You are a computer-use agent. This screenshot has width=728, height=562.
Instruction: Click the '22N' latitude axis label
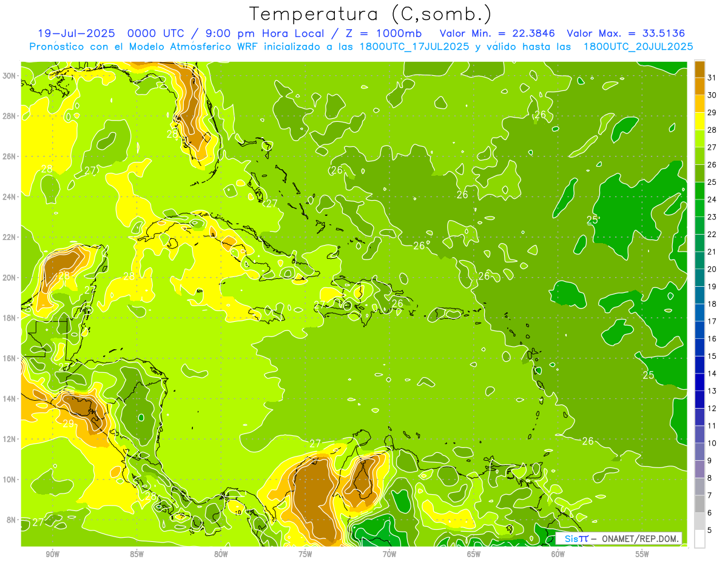tap(10, 237)
